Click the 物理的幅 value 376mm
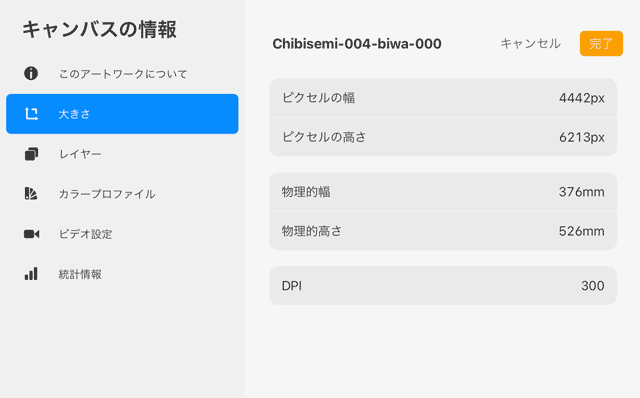The height and width of the screenshot is (398, 640). 581,192
